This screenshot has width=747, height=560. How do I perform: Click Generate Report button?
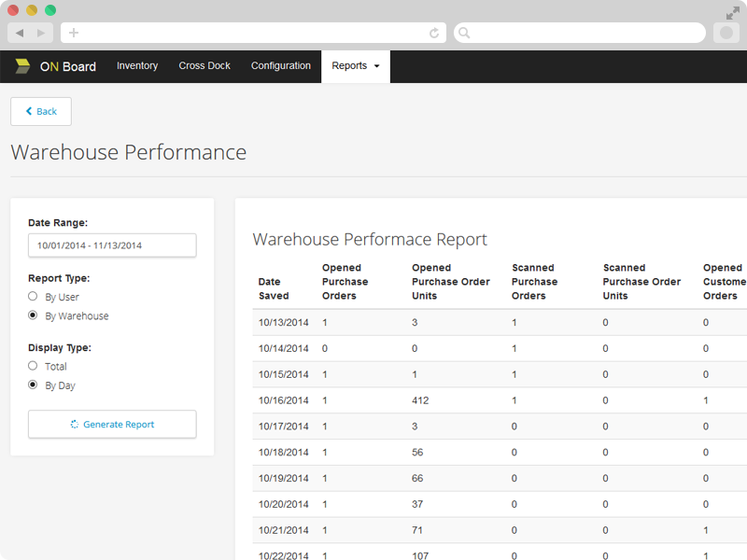[x=112, y=425]
